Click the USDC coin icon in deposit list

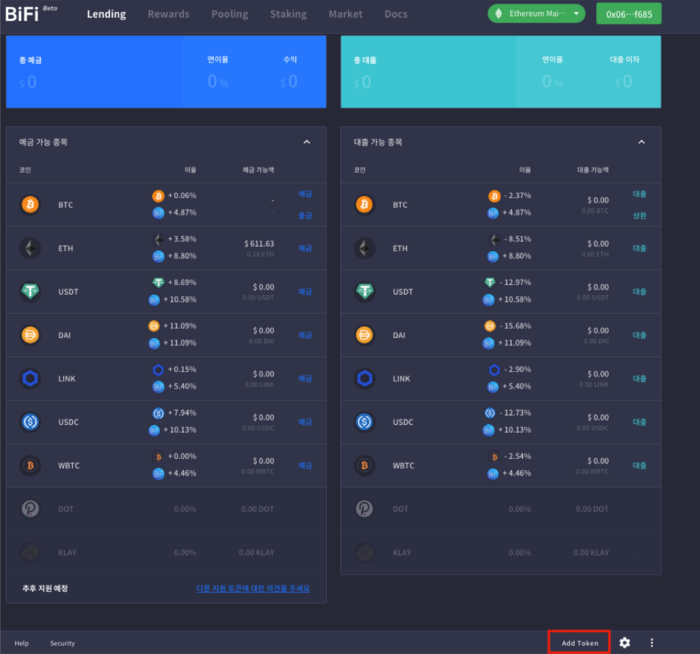29,422
